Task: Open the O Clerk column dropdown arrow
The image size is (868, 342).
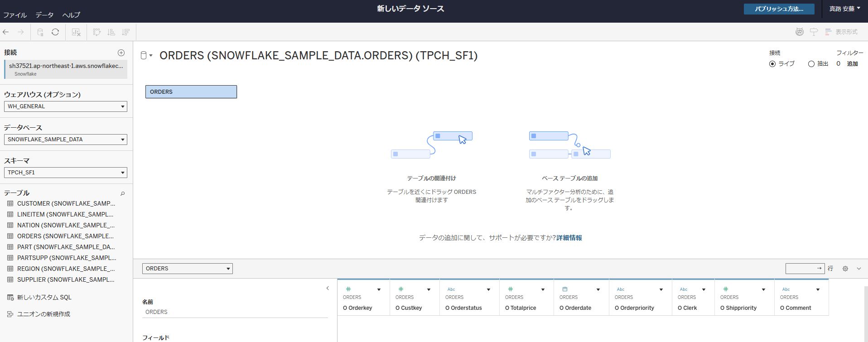Action: [704, 289]
